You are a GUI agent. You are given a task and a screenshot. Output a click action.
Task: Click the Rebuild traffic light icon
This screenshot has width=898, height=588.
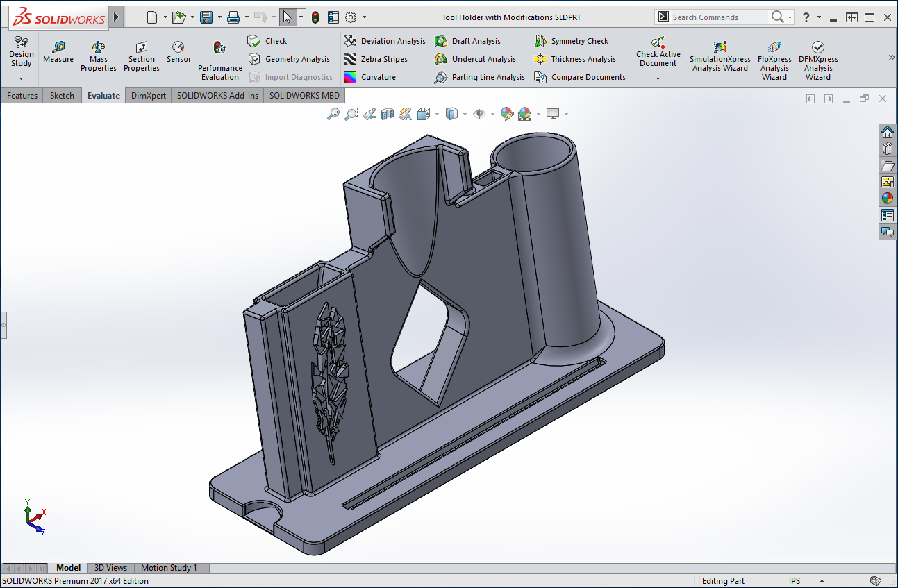click(x=315, y=17)
